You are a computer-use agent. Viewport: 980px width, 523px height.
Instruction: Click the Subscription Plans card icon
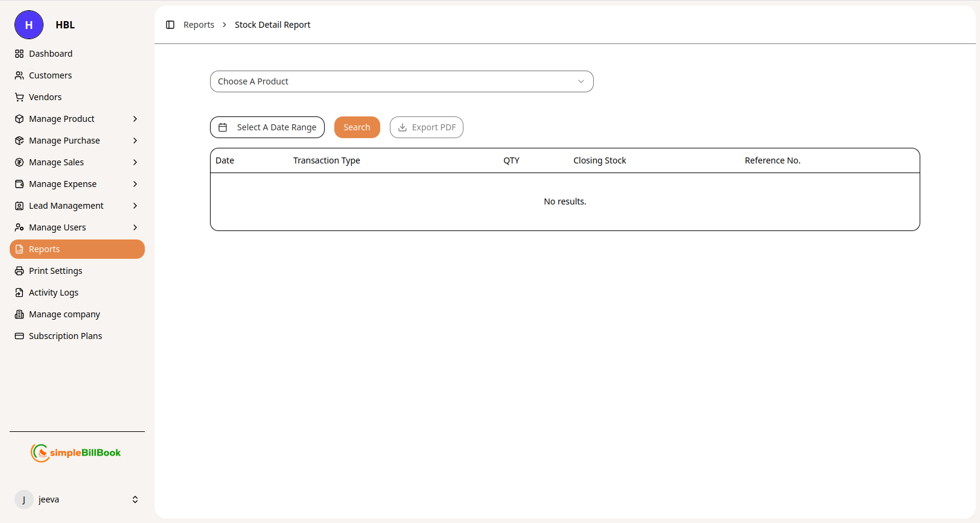coord(19,336)
